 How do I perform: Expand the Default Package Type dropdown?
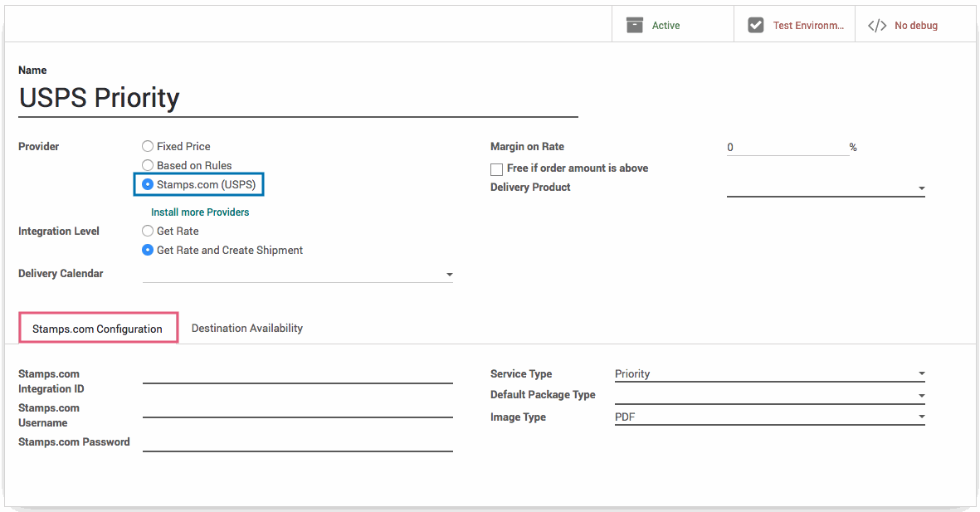(769, 395)
